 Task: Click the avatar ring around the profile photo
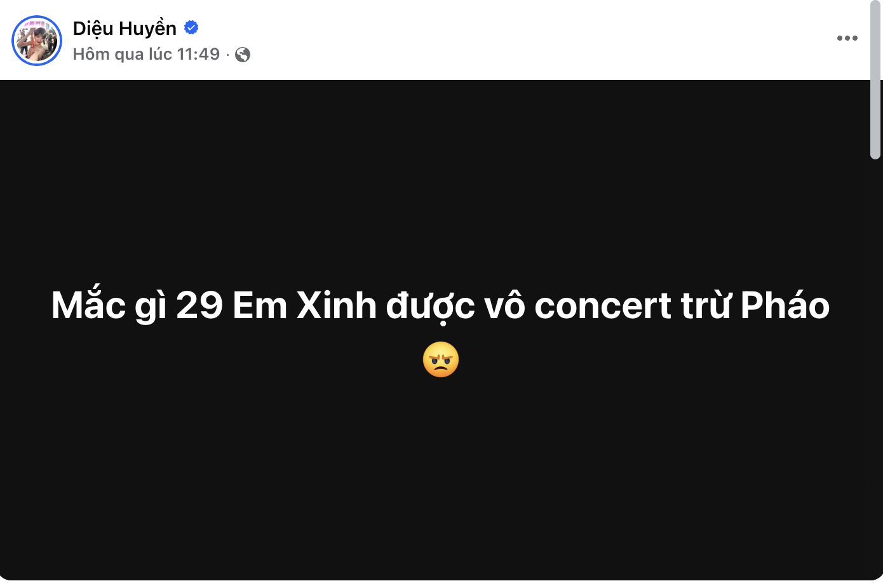pos(37,16)
